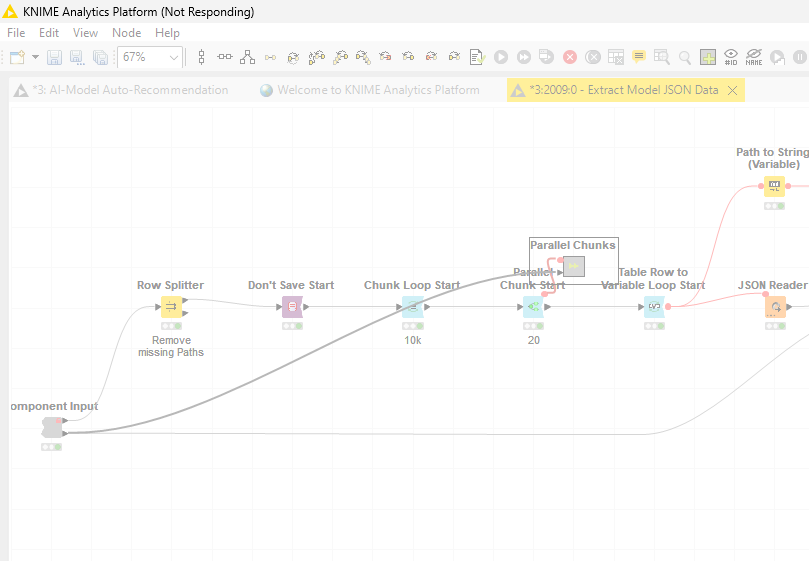Click the status lights under Path to String node
This screenshot has width=809, height=561.
(x=774, y=206)
